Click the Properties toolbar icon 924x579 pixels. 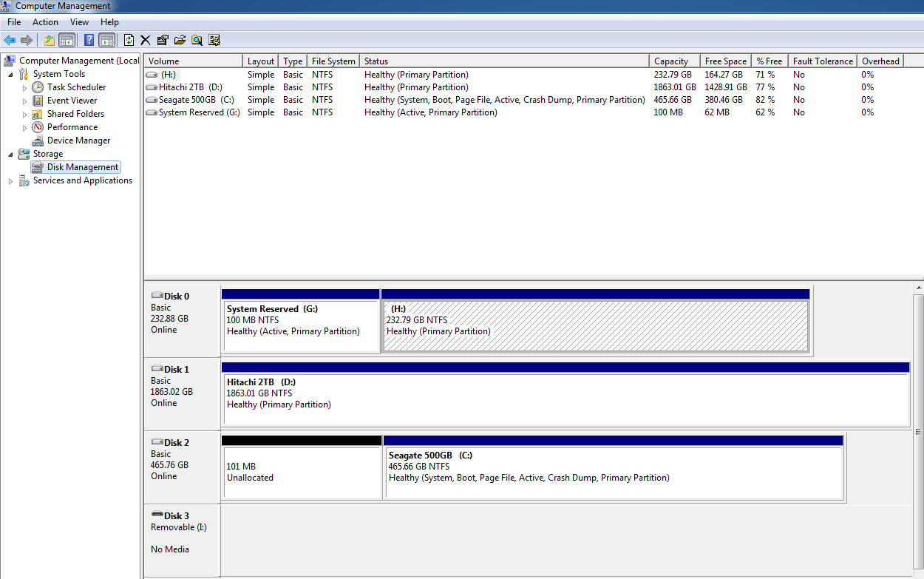[x=163, y=40]
